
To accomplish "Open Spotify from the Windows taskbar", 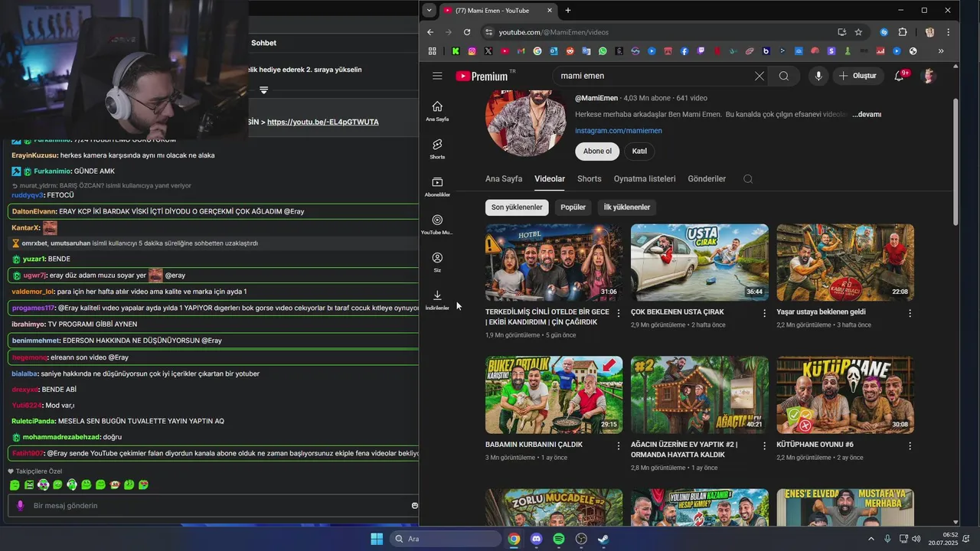I will 559,539.
